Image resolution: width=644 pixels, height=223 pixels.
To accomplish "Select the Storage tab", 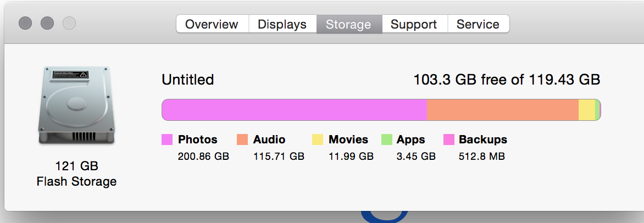I will 349,24.
